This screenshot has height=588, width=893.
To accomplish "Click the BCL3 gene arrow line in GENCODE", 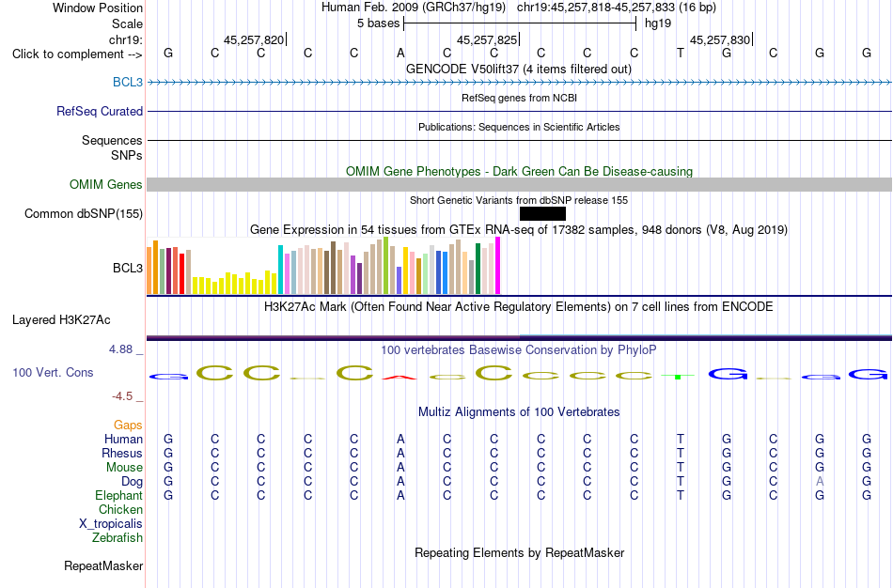I will click(519, 83).
